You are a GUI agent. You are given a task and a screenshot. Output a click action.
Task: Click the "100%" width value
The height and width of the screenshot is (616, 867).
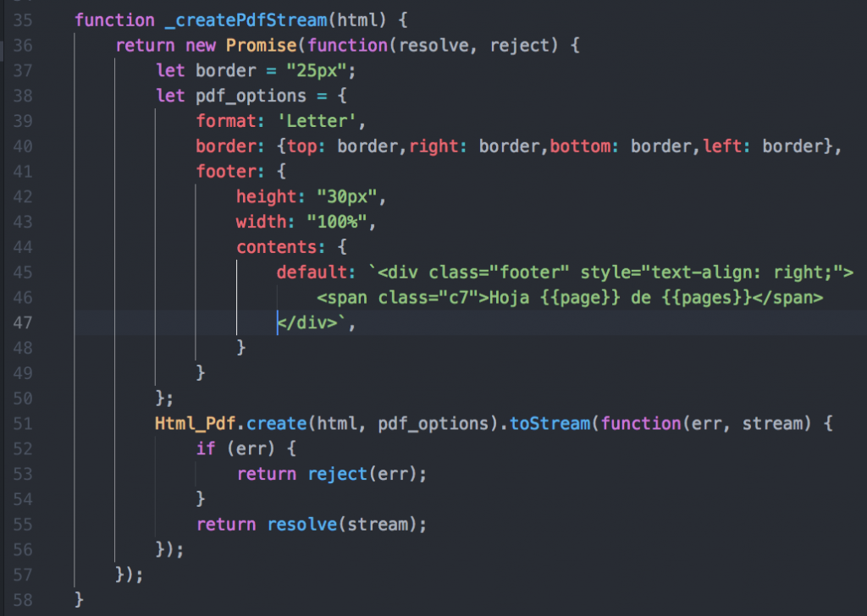pyautogui.click(x=336, y=222)
